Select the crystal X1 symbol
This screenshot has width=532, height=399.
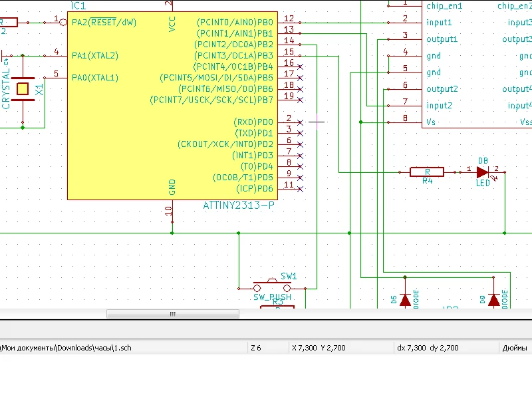click(x=23, y=88)
